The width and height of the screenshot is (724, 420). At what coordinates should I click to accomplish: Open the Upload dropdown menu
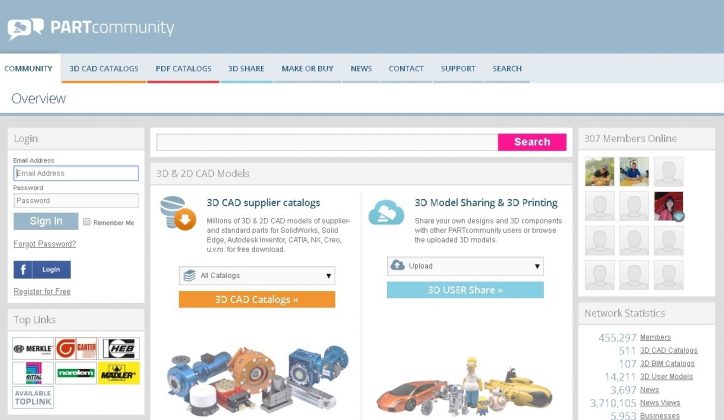465,266
